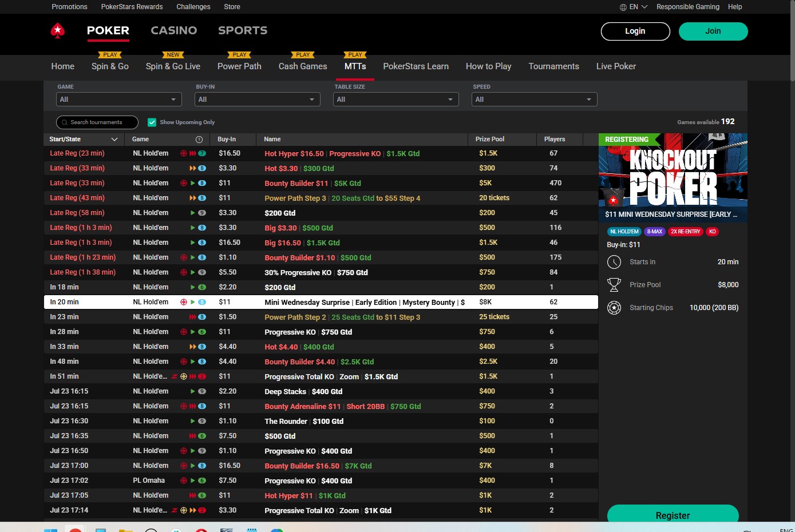The image size is (795, 532).
Task: Click the Game column help question mark icon
Action: click(199, 140)
